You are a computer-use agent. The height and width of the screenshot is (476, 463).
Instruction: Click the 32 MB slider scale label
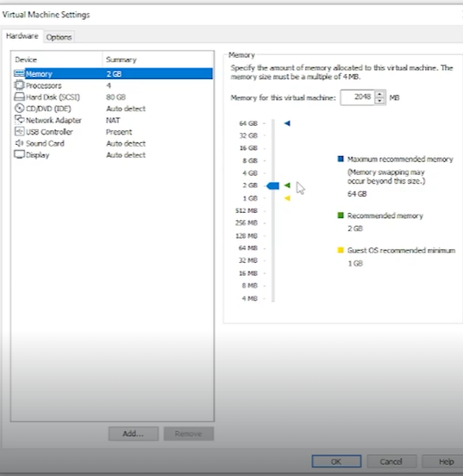pos(248,260)
